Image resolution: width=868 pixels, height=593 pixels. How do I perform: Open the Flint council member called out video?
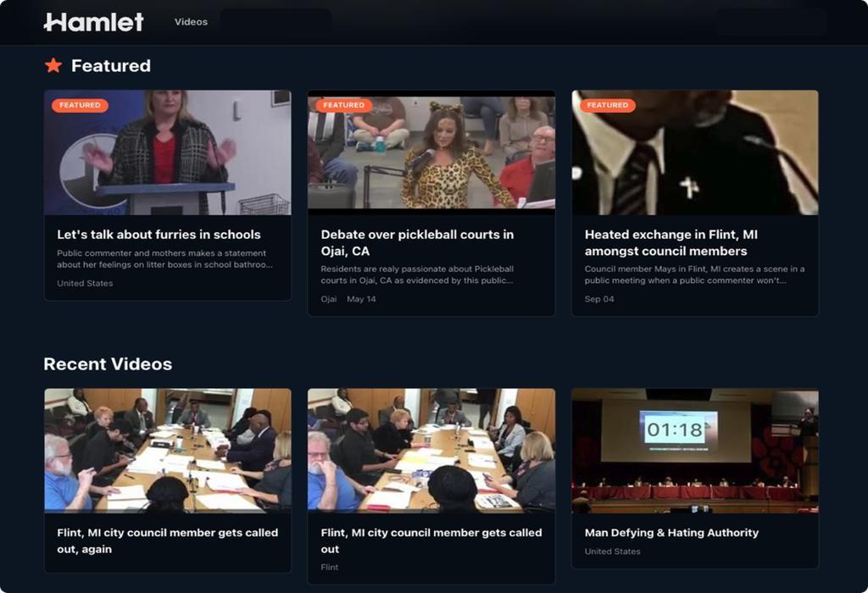pyautogui.click(x=430, y=540)
